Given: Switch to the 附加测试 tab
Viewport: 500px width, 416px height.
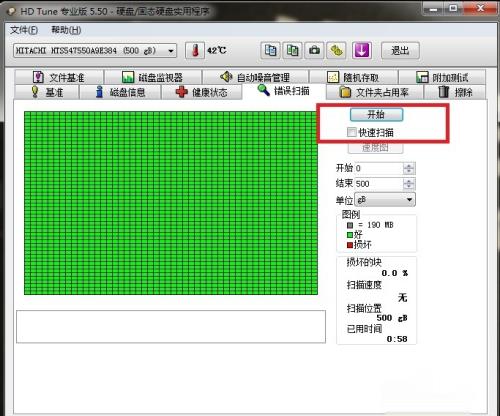Looking at the screenshot, I should (442, 77).
